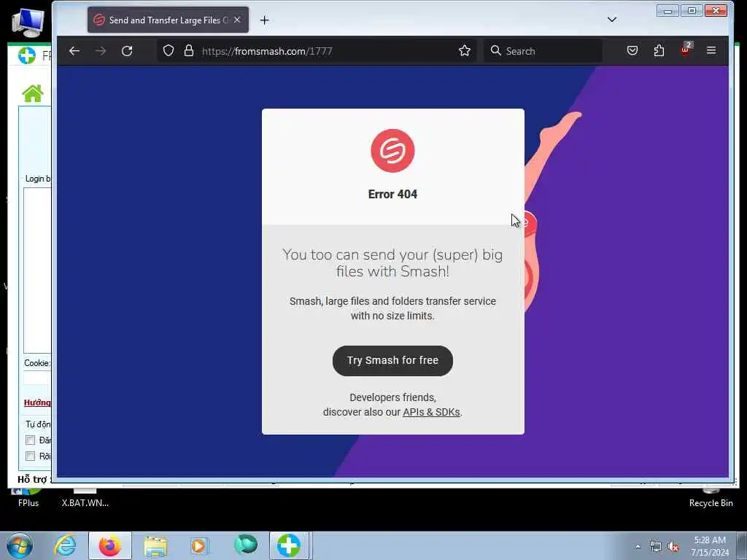Image resolution: width=747 pixels, height=560 pixels.
Task: Go back with the Firefox back arrow
Action: point(74,51)
